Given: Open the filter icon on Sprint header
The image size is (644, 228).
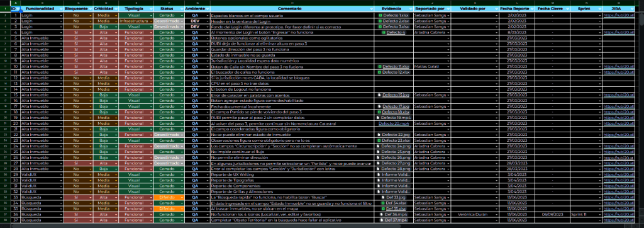Looking at the screenshot, I should 599,9.
